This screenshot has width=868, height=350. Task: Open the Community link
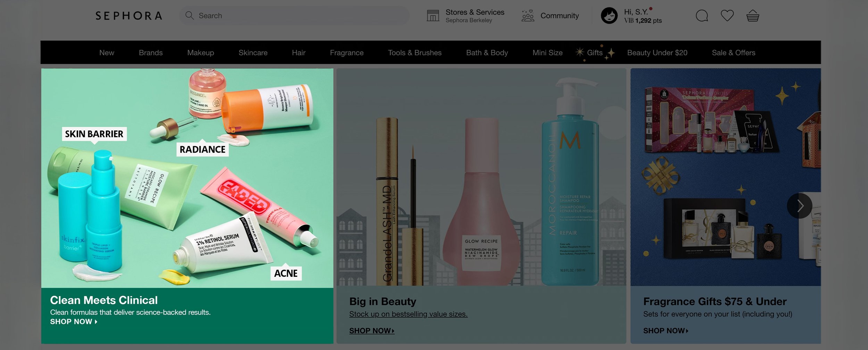(559, 16)
